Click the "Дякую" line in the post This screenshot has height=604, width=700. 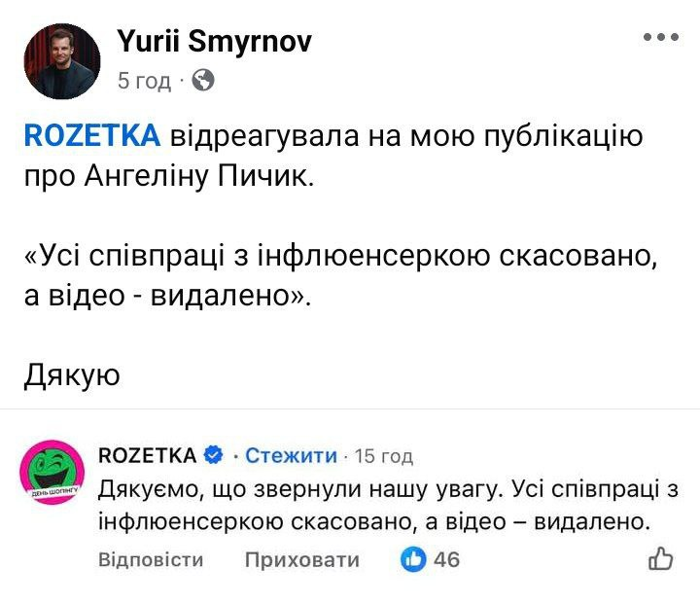coord(71,374)
